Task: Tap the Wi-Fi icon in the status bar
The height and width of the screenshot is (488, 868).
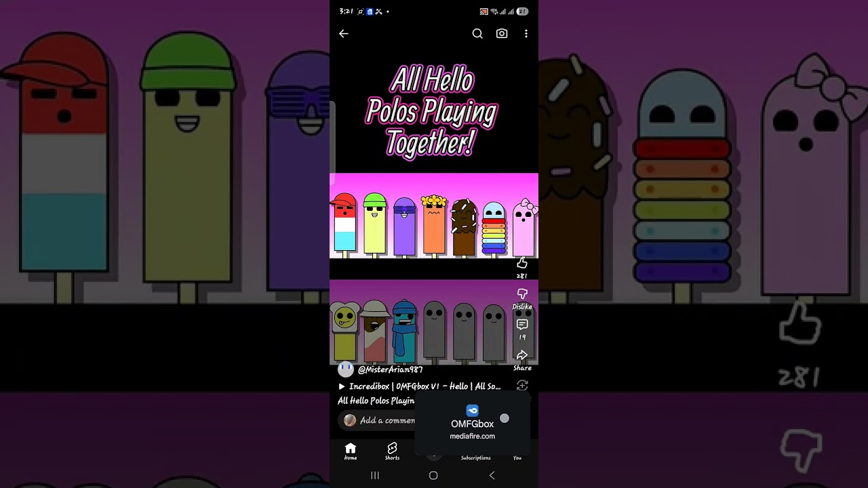Action: point(494,12)
